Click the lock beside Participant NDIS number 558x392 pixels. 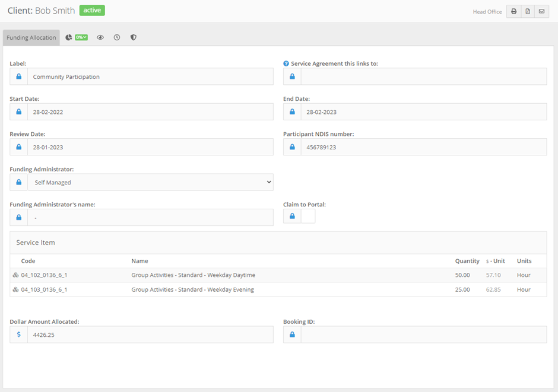[x=292, y=147]
